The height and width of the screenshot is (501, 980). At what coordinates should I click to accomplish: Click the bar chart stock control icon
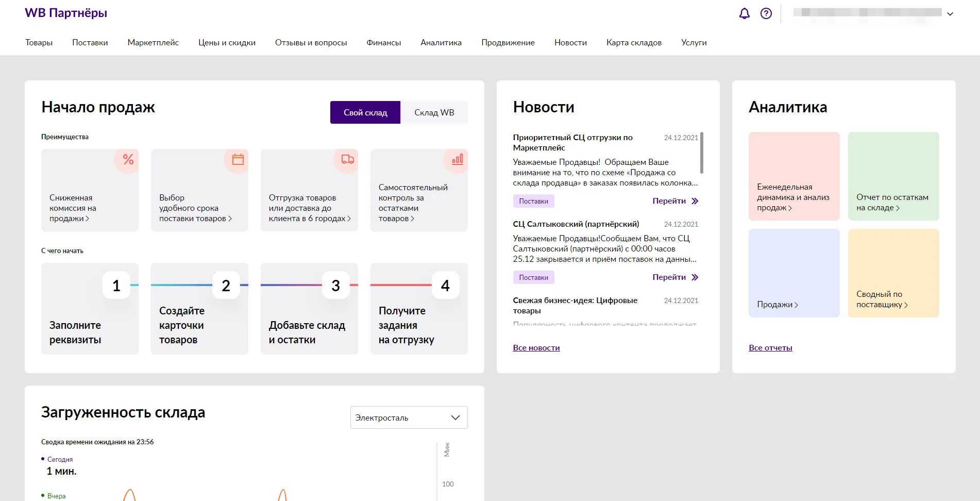pos(457,159)
